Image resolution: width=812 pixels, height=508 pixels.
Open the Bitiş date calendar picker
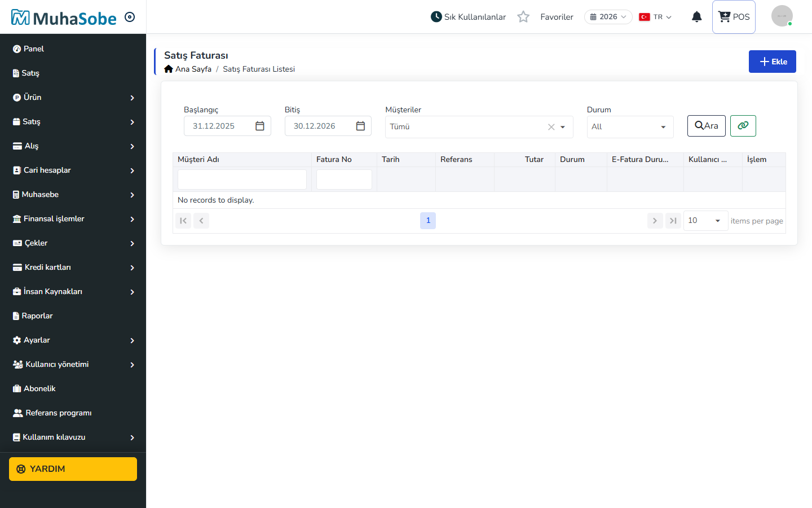[x=361, y=126]
